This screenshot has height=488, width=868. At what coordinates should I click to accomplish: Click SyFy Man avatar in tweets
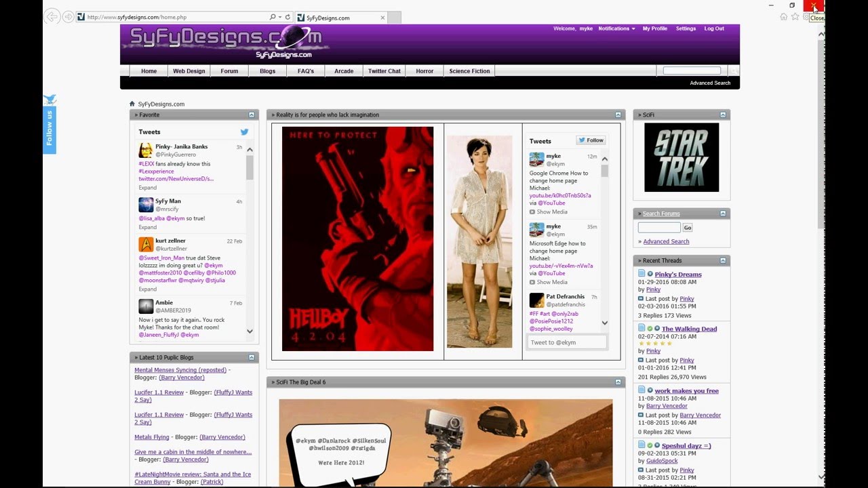click(146, 205)
